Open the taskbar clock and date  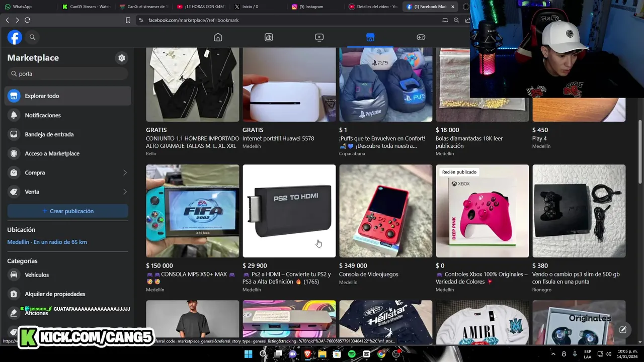(627, 354)
